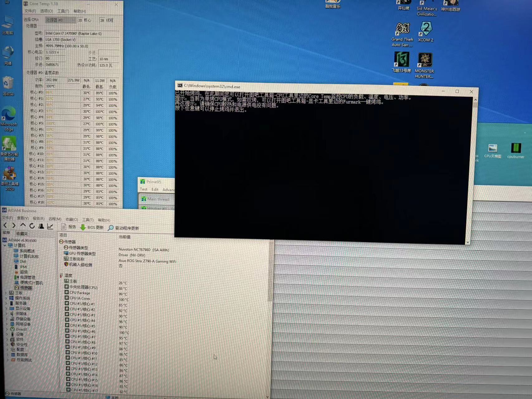Toggle CPU #1/核心 #12 checkbox
Viewport: 532px width, 399px height.
(68, 363)
